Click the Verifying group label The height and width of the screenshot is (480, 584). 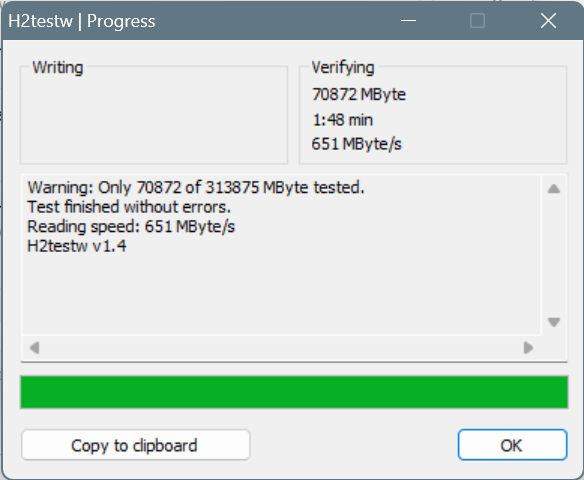tap(343, 68)
